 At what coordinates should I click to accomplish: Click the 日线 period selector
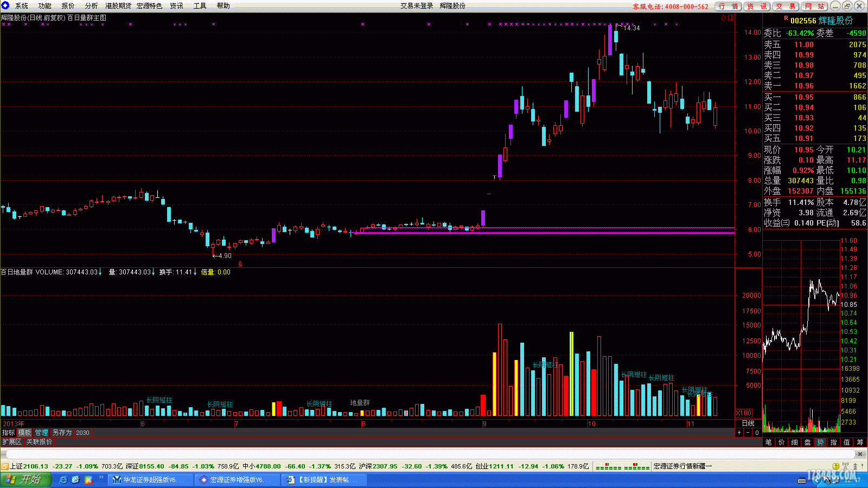coord(748,423)
